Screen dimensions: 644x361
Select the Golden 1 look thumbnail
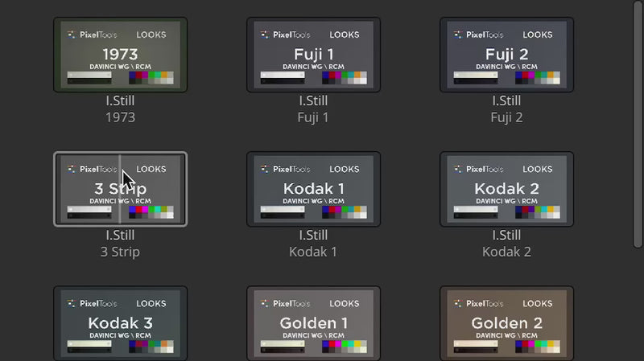[x=313, y=324]
